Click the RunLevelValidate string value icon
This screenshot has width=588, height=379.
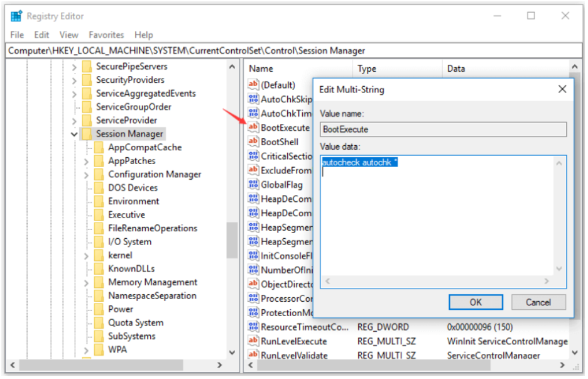coord(253,354)
